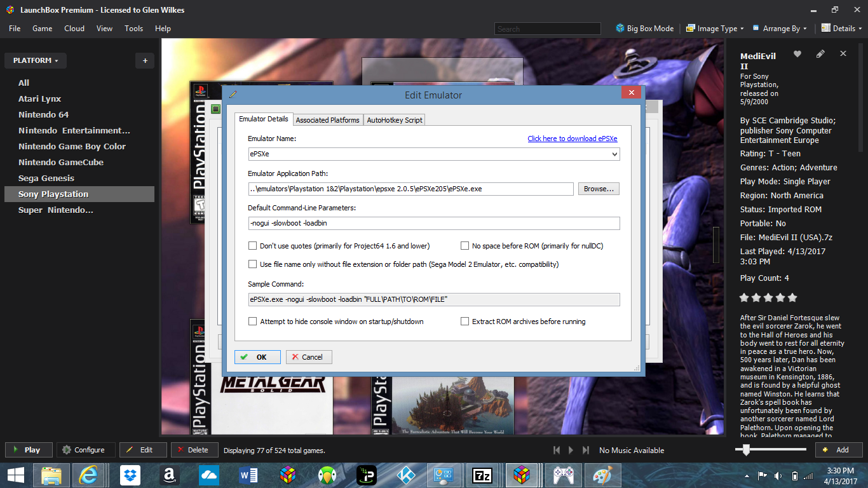868x488 pixels.
Task: Open Big Box Mode
Action: 644,29
